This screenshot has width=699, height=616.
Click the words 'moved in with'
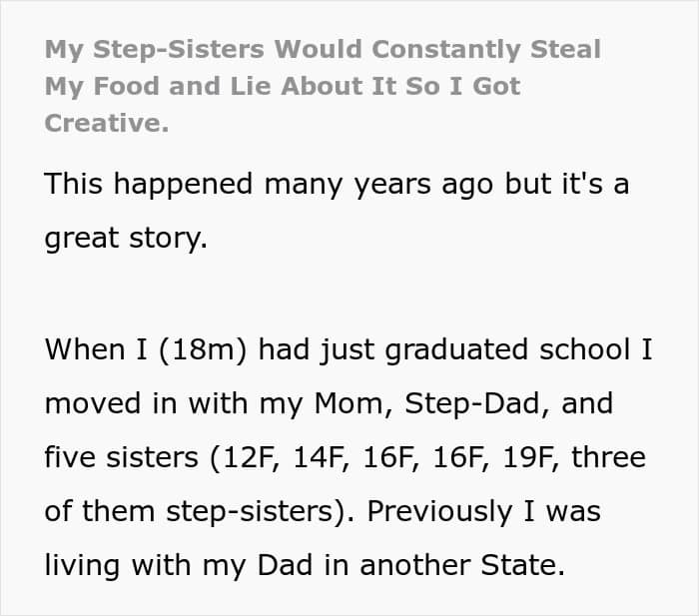tap(146, 403)
